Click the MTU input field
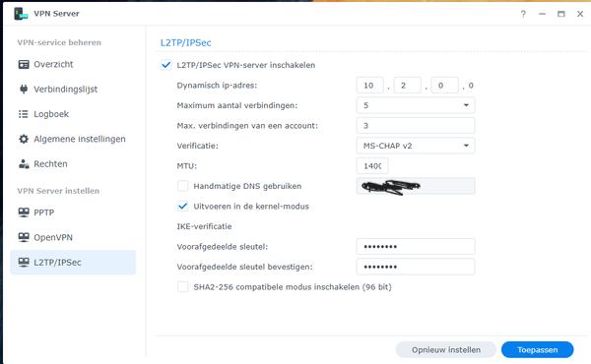591x364 pixels. [x=372, y=166]
